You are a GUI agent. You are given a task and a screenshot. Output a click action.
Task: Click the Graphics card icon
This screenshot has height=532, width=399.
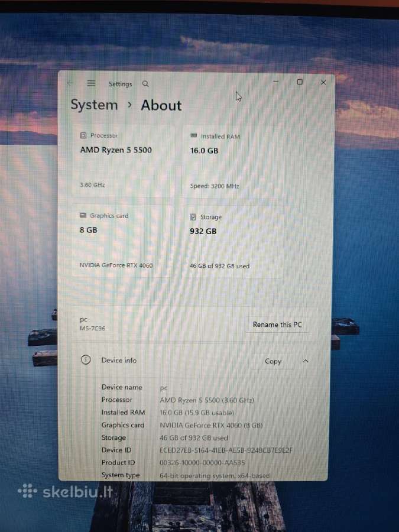pos(83,215)
